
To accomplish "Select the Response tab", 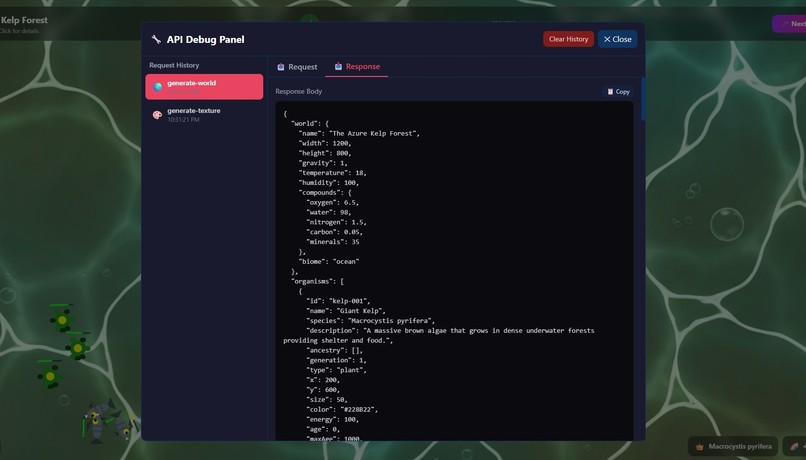I will tap(357, 67).
